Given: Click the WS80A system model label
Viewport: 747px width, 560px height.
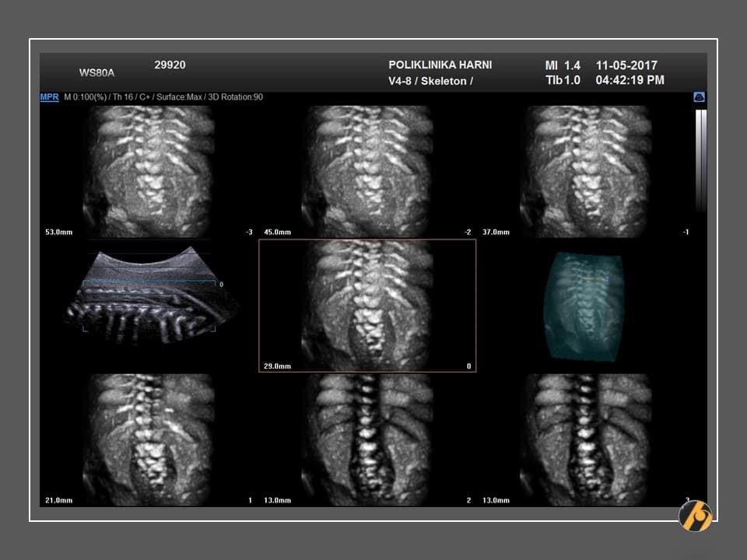Looking at the screenshot, I should click(97, 73).
